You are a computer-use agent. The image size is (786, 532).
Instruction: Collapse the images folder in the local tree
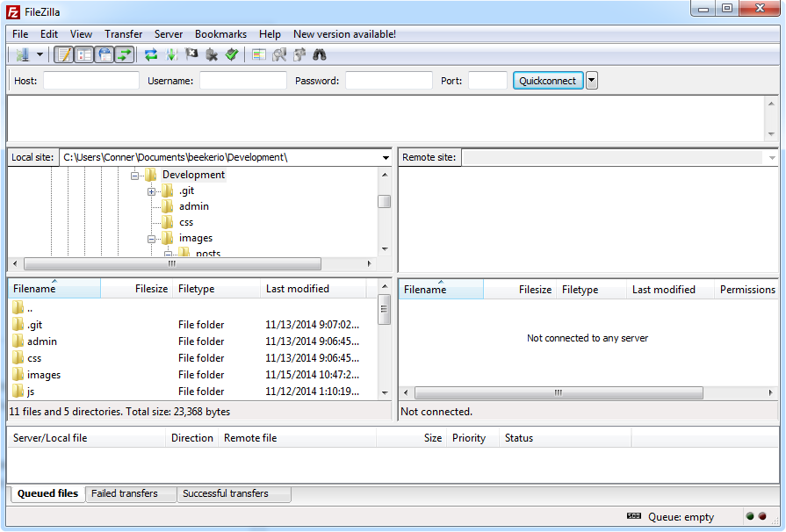click(x=151, y=237)
